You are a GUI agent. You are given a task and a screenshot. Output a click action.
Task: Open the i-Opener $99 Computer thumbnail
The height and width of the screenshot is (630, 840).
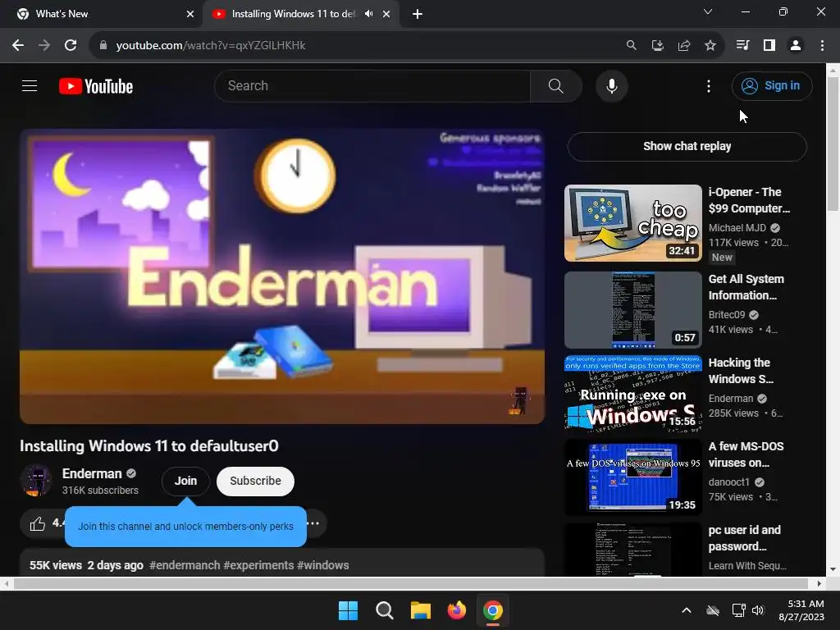tap(633, 223)
